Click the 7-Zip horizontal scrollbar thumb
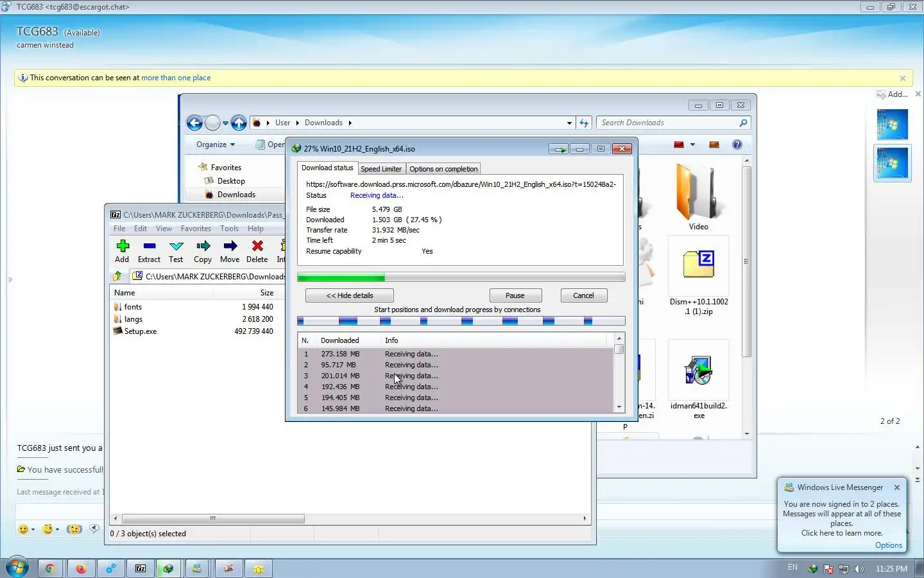The height and width of the screenshot is (578, 924). [213, 518]
